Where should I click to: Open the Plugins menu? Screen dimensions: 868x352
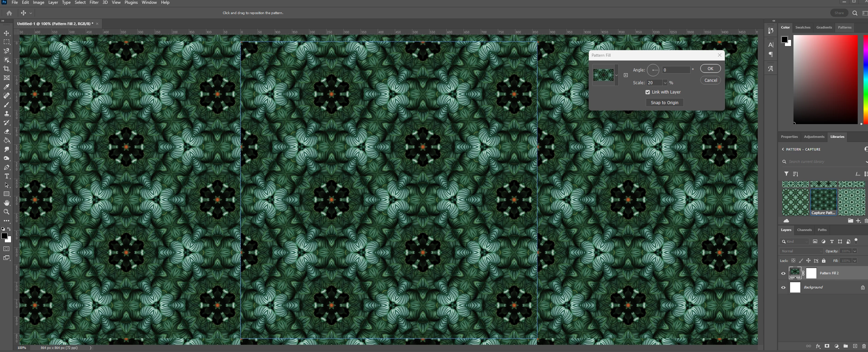point(131,2)
